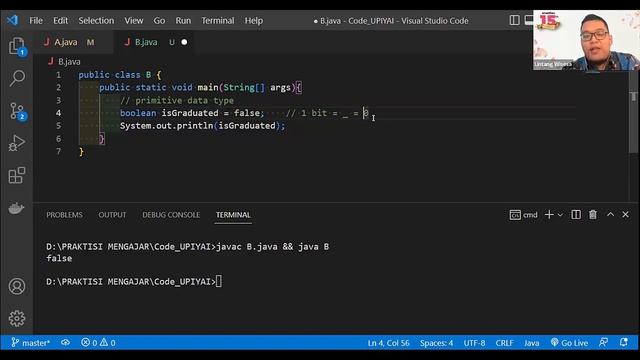Change indentation via Spaces: 4
The height and width of the screenshot is (360, 640).
pyautogui.click(x=436, y=343)
